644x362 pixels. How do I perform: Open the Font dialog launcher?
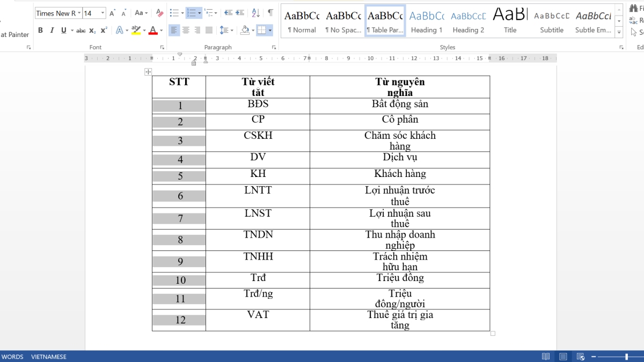pyautogui.click(x=162, y=47)
